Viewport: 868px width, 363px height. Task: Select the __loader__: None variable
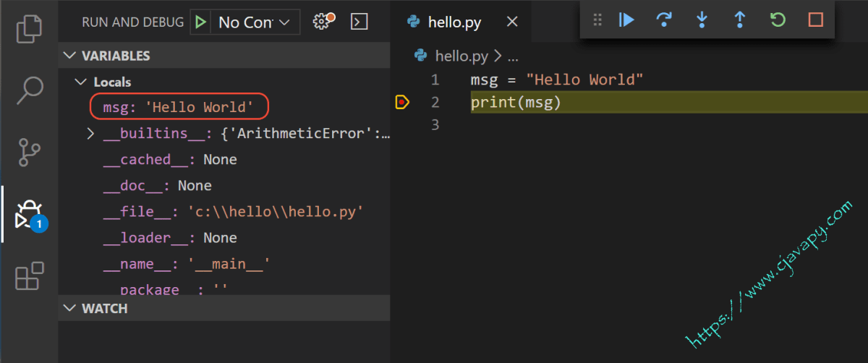tap(169, 238)
